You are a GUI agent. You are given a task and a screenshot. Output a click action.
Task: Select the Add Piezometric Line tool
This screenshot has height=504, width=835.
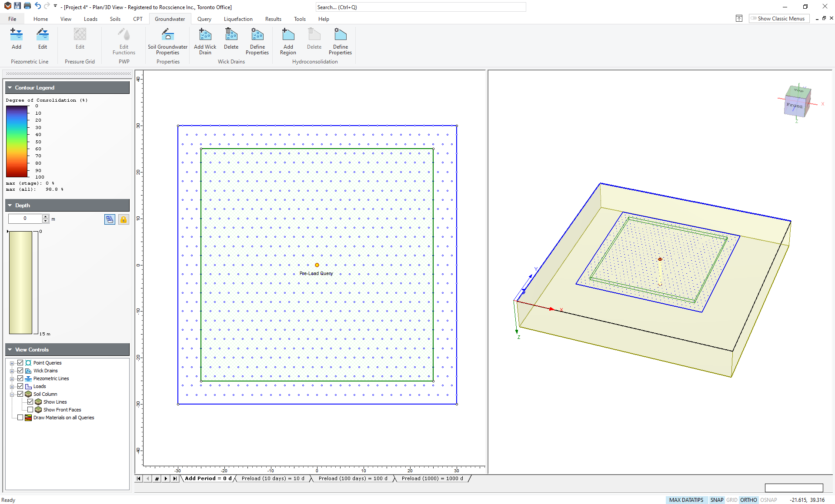(16, 39)
